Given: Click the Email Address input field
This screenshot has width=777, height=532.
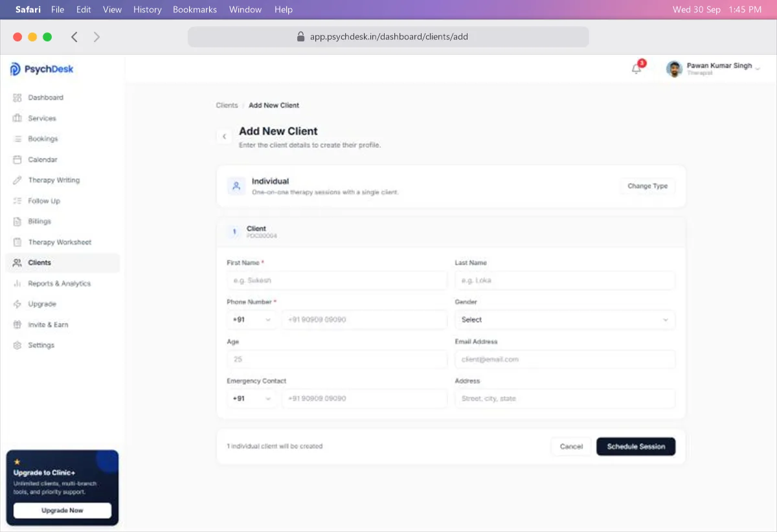Looking at the screenshot, I should coord(565,359).
